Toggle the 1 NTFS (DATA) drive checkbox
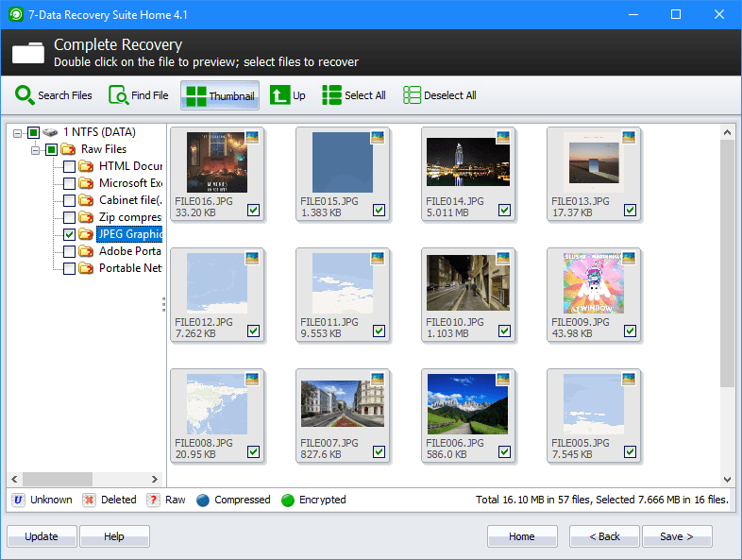742x560 pixels. (x=33, y=132)
